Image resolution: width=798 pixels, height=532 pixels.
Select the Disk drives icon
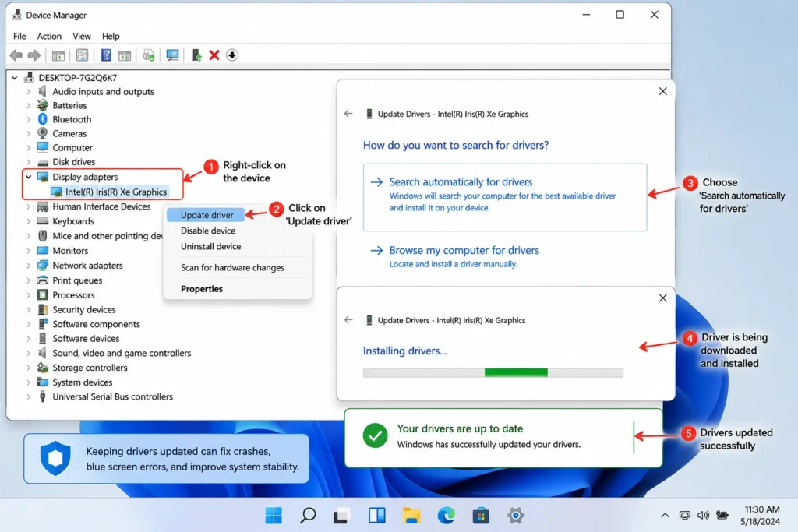pyautogui.click(x=43, y=162)
